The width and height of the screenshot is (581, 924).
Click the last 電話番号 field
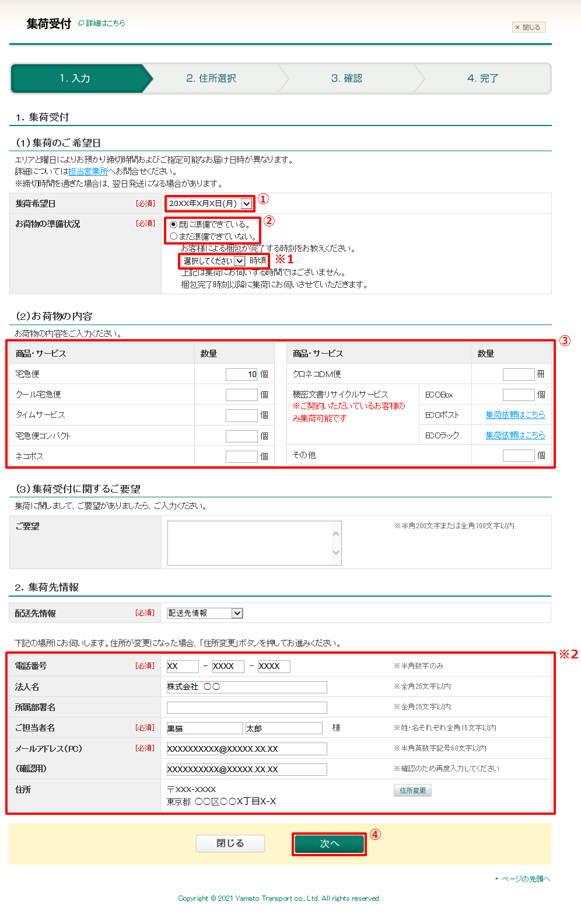click(x=274, y=667)
